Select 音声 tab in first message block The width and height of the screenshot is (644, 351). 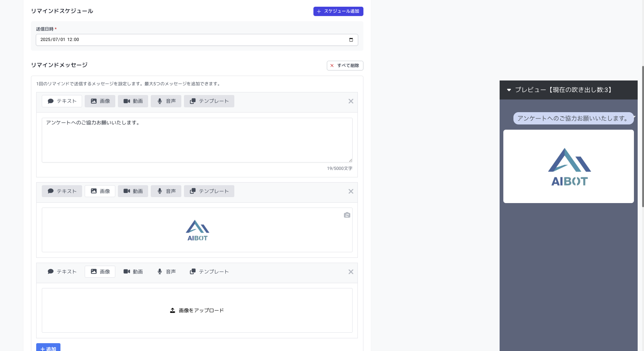point(166,101)
